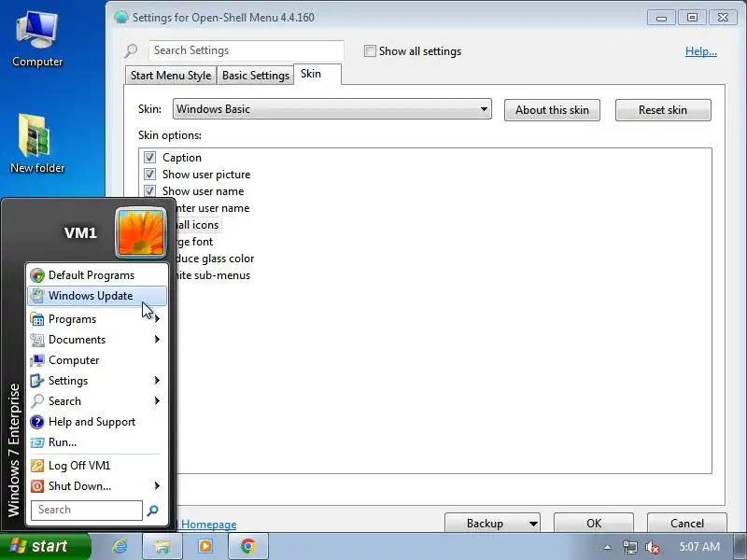Click the Show desktop strip at the taskbar's end
Viewport: 747px width, 560px height.
pos(740,547)
